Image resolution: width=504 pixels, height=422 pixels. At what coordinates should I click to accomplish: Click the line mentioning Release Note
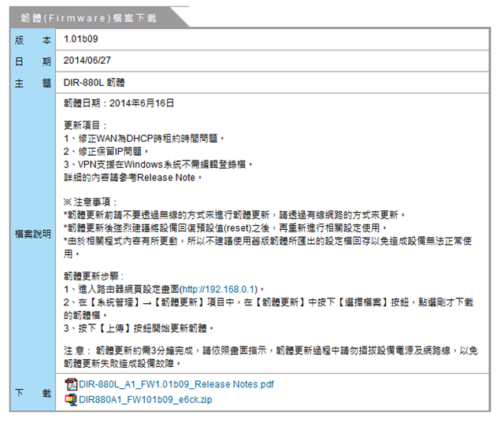(133, 177)
